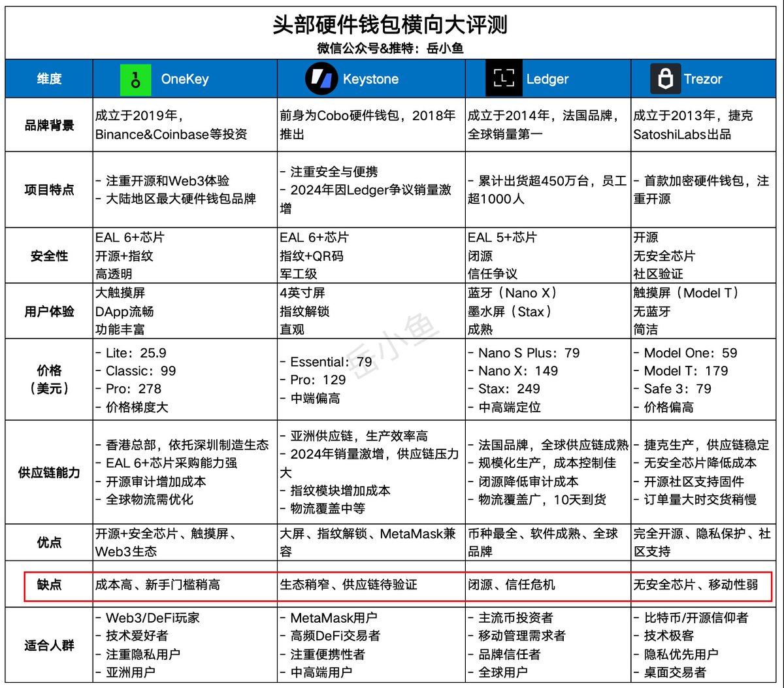The width and height of the screenshot is (784, 688).
Task: Select the 供应链能力 row label
Action: point(48,472)
